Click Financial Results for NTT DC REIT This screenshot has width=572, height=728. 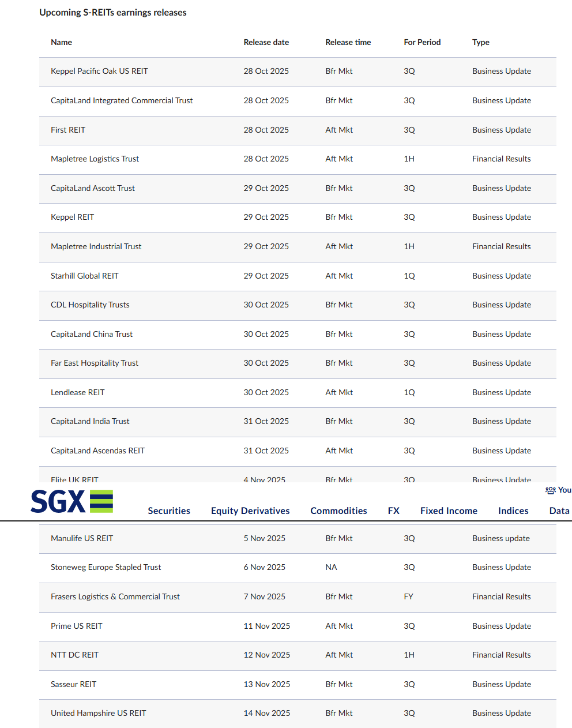[502, 655]
